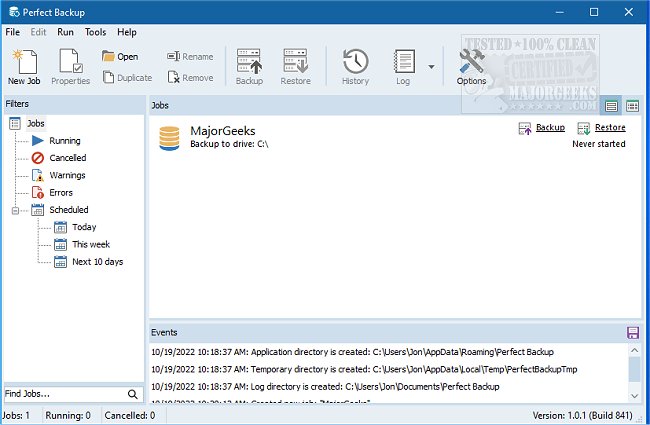Save events log with floppy icon
The height and width of the screenshot is (425, 650).
633,333
